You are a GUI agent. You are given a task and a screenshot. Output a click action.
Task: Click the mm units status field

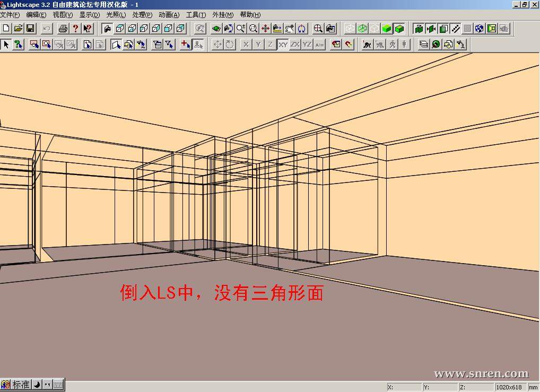pyautogui.click(x=534, y=387)
